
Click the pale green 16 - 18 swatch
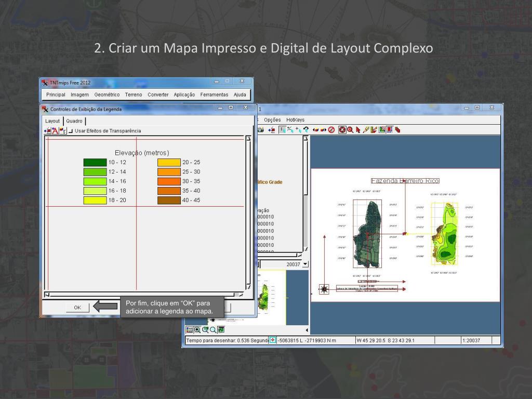point(95,191)
